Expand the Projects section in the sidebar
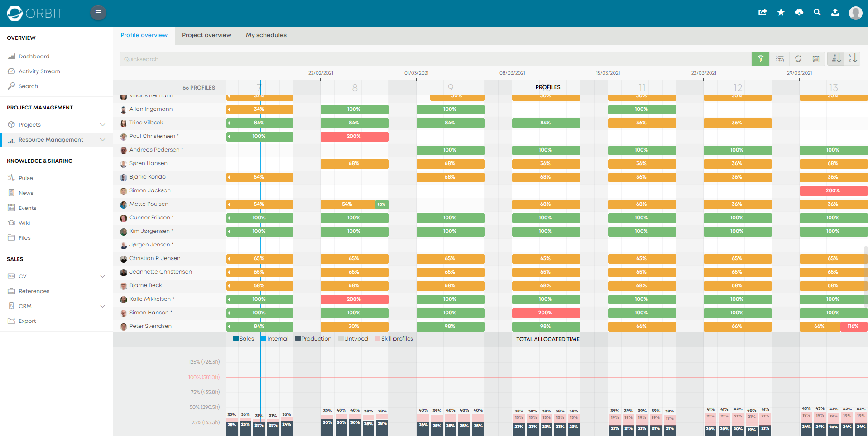The image size is (868, 436). pyautogui.click(x=102, y=124)
